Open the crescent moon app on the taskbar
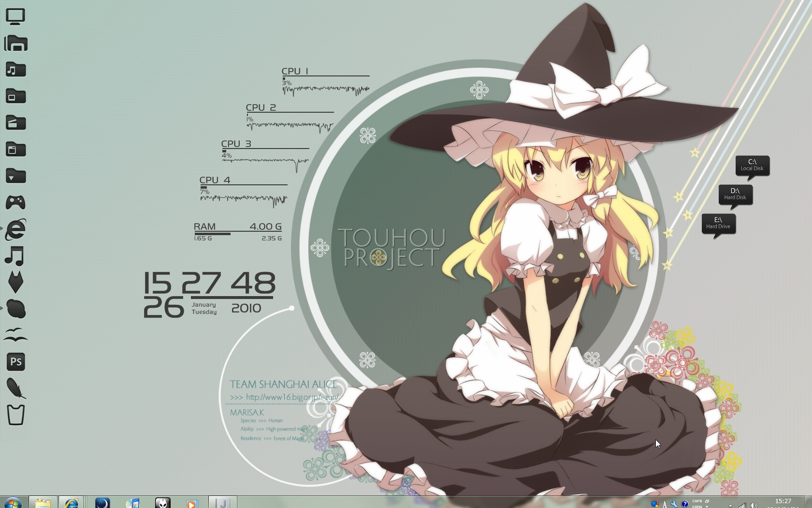This screenshot has height=508, width=812. [102, 503]
